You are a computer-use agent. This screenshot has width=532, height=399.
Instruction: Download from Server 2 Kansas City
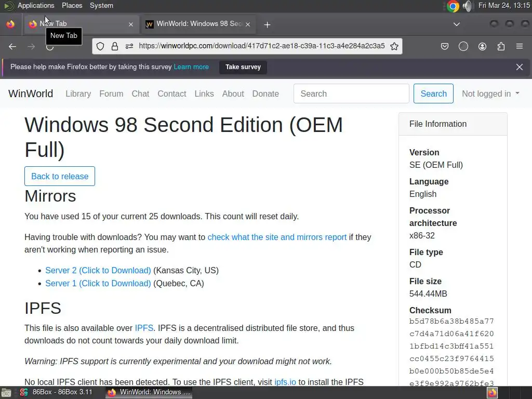[x=98, y=270]
